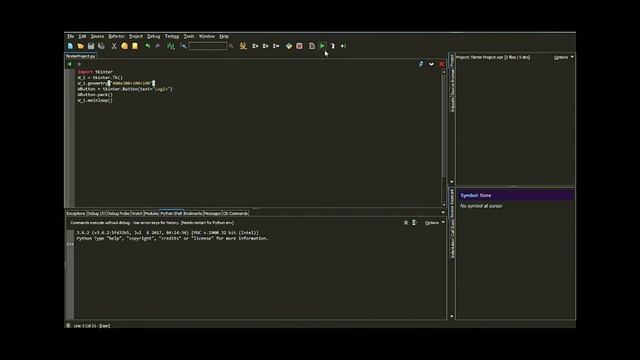Open the Python Shell Options dropdown
The height and width of the screenshot is (360, 640).
[x=434, y=223]
